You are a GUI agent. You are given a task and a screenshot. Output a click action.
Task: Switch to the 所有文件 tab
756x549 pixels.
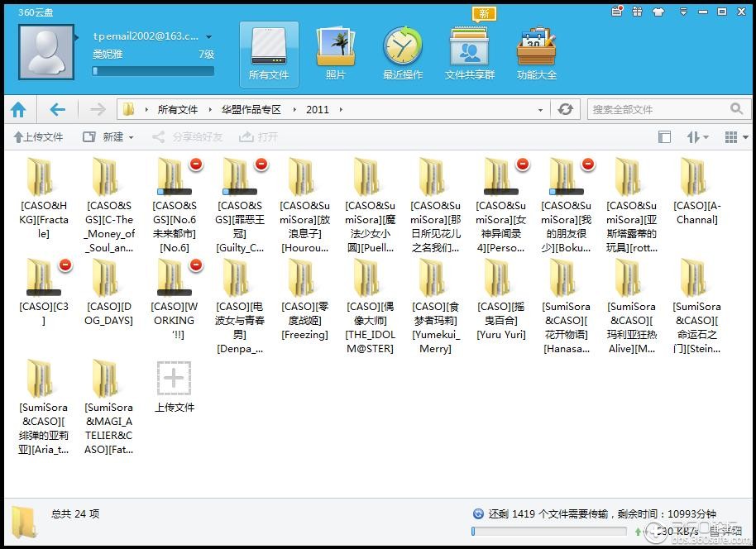tap(269, 54)
